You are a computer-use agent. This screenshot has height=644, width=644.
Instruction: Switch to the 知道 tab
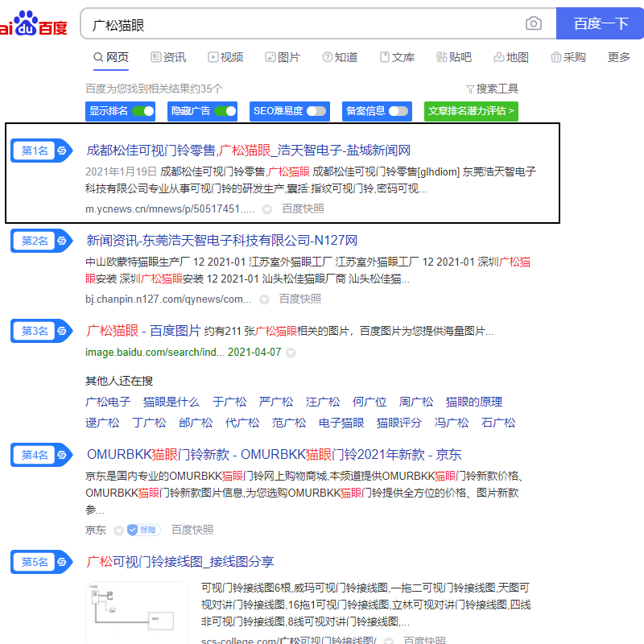click(340, 57)
